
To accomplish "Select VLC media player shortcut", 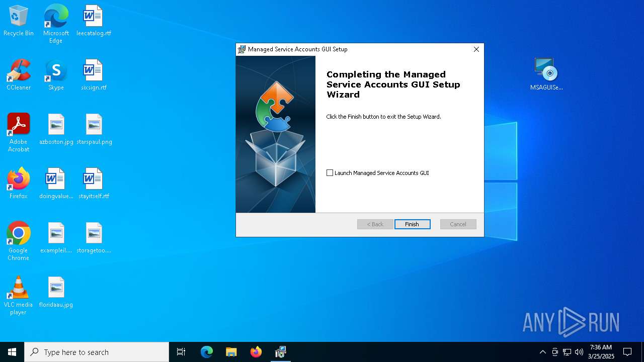I will point(19,296).
